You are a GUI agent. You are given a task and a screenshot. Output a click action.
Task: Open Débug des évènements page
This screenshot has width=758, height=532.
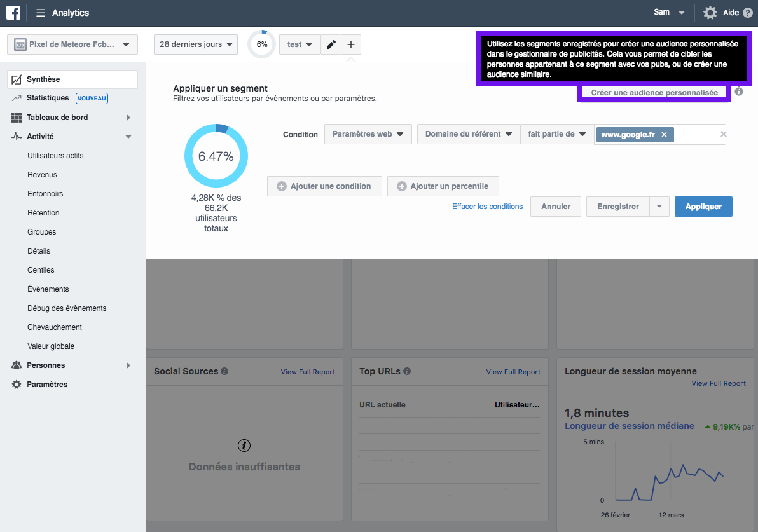[x=67, y=308]
